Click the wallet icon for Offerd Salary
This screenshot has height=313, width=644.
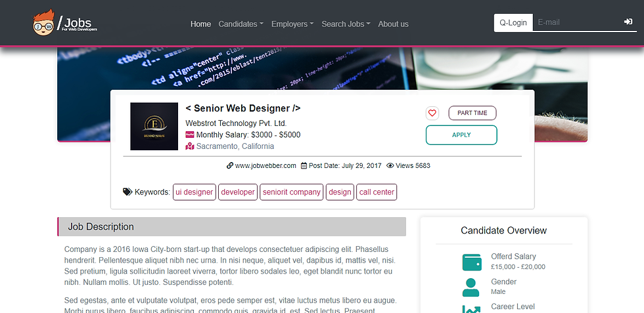point(472,262)
